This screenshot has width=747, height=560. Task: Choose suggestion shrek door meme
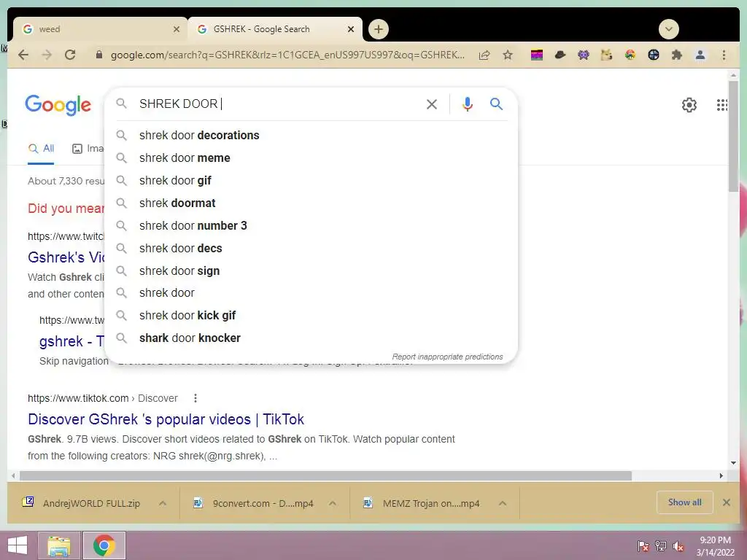(x=311, y=158)
